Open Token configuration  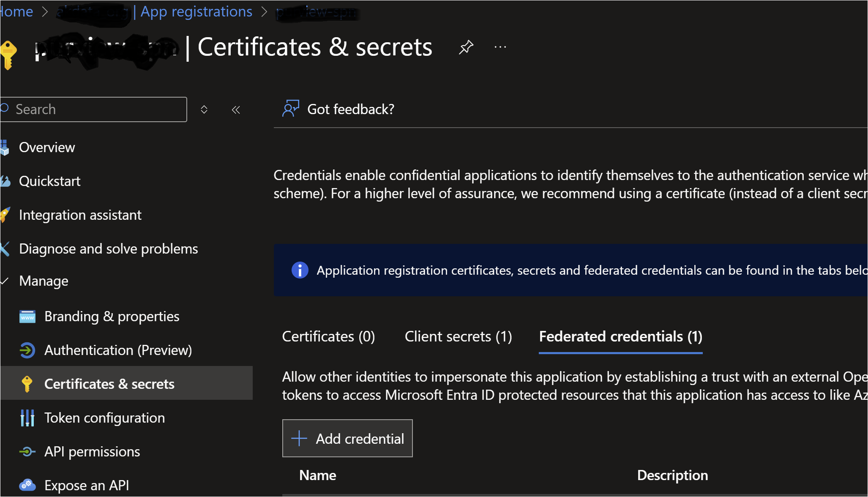105,418
